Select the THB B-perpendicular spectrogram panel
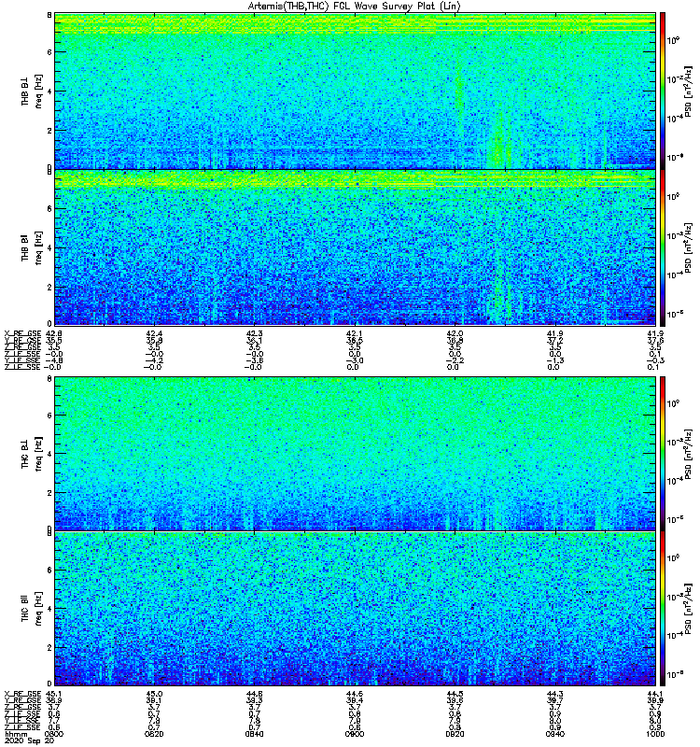Viewport: 700px width, 747px height. point(355,91)
